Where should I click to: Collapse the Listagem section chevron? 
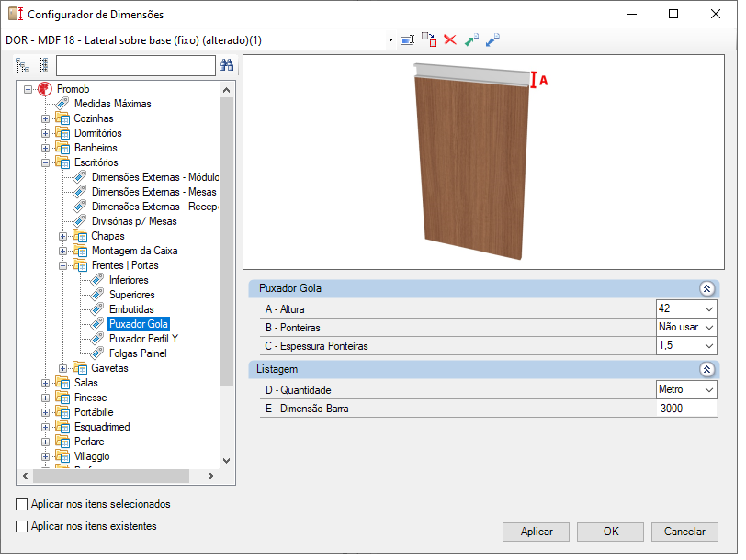(x=707, y=369)
